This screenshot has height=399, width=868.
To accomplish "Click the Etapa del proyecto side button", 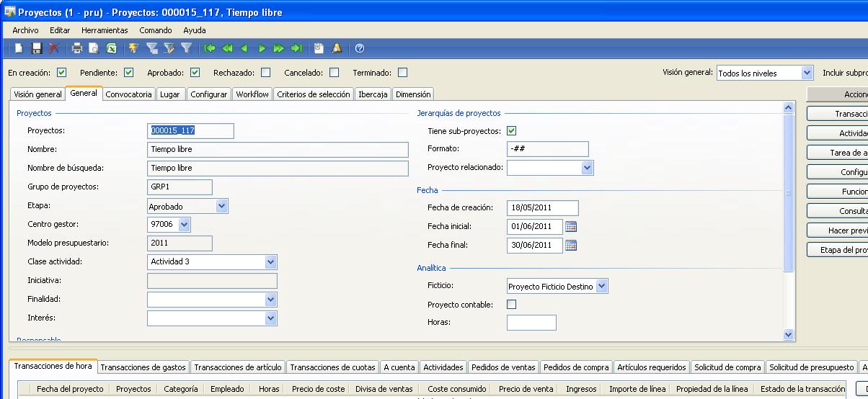I will click(838, 250).
